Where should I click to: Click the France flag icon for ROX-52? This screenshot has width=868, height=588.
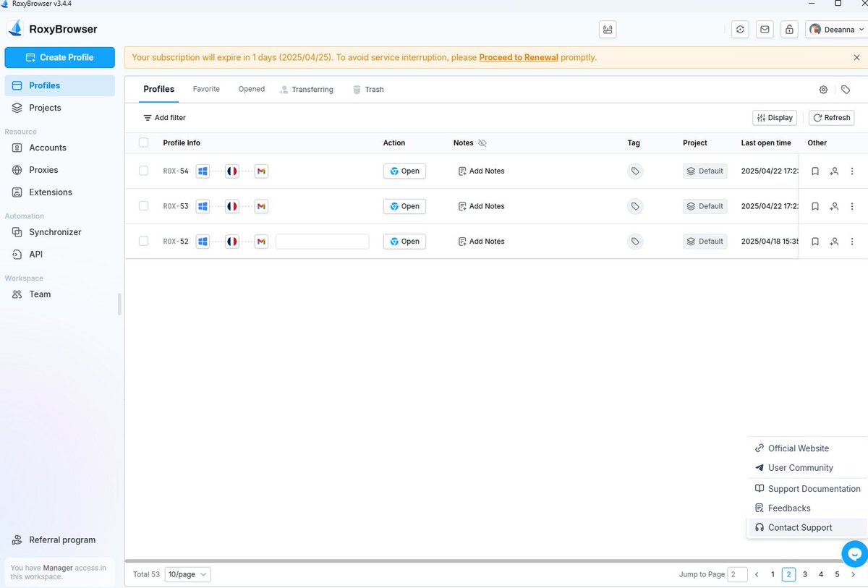(231, 242)
